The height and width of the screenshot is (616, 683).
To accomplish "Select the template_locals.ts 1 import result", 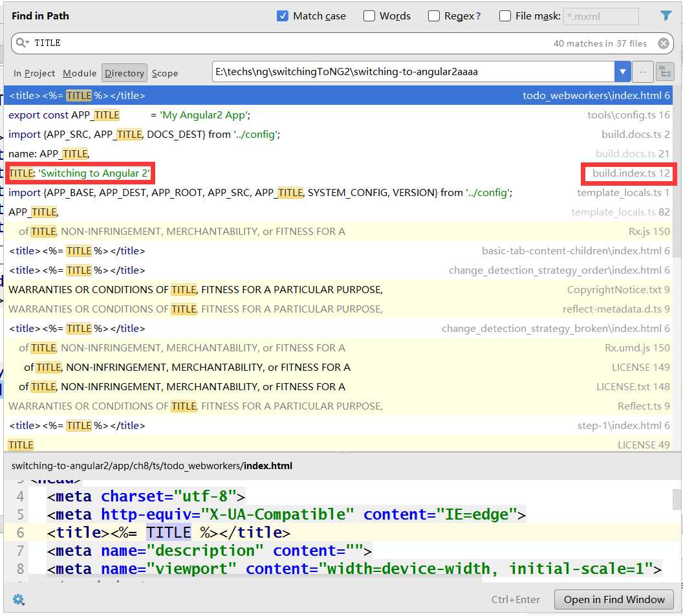I will (338, 193).
